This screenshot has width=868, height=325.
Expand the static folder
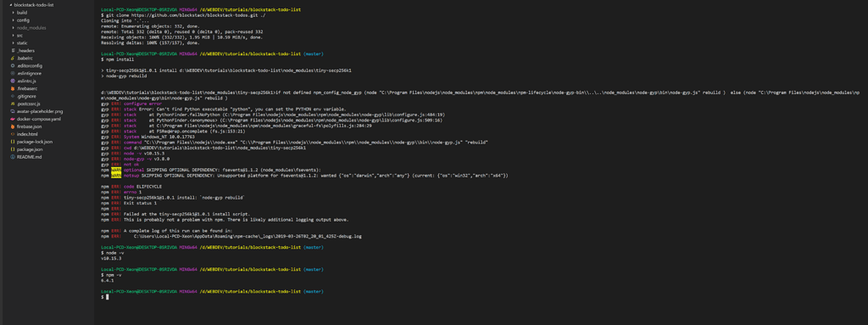coord(13,42)
